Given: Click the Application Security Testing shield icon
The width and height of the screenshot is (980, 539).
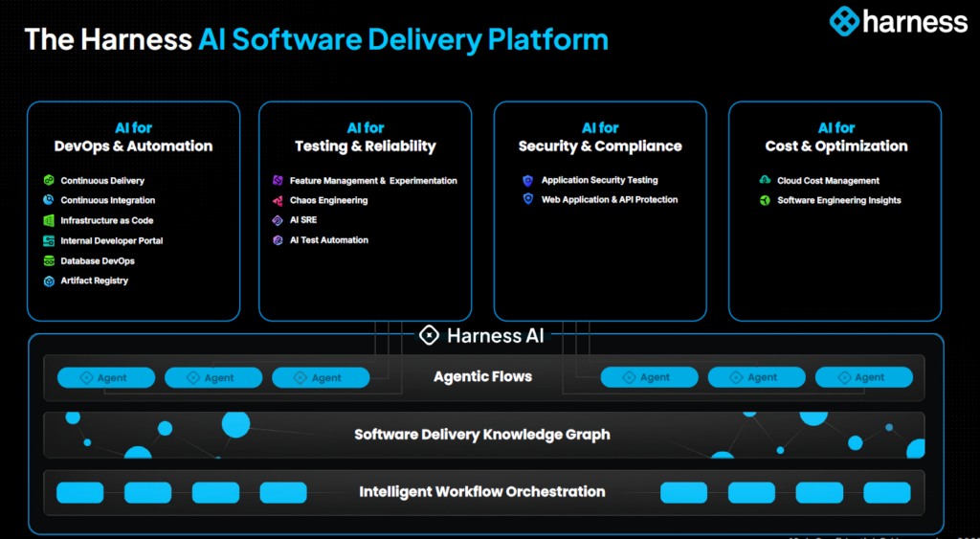Looking at the screenshot, I should pyautogui.click(x=527, y=180).
